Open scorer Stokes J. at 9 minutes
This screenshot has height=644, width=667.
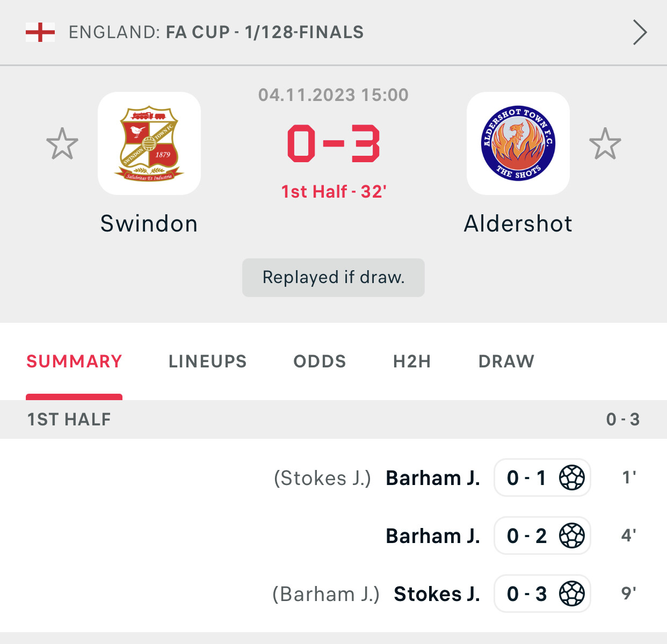437,594
